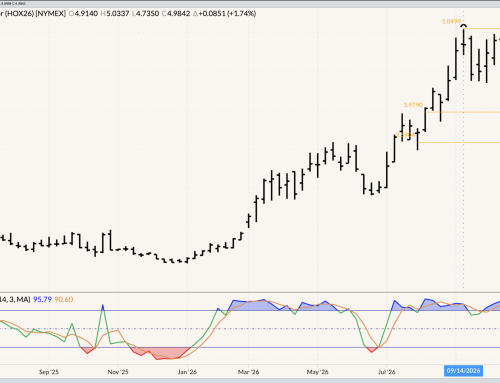Click the Sep '25 axis label

point(49,372)
